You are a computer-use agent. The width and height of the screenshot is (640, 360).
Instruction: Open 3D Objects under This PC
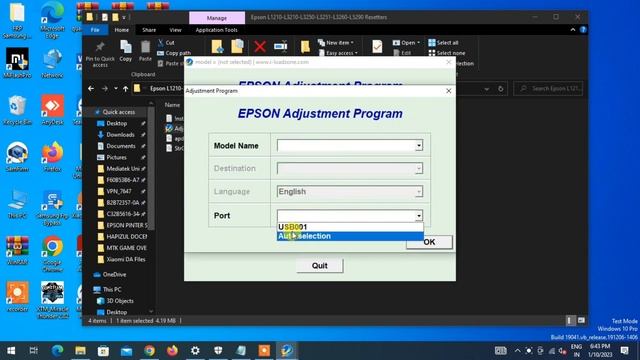click(x=120, y=301)
